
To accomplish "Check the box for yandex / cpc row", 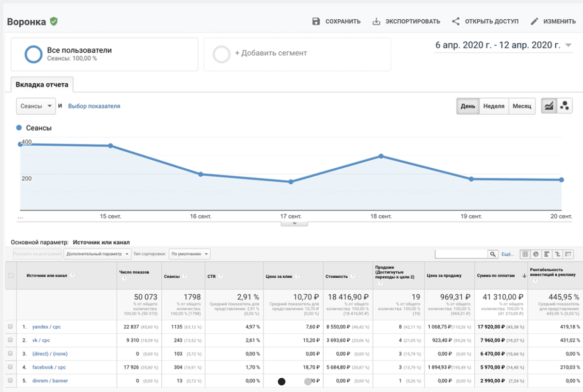I will pyautogui.click(x=10, y=327).
